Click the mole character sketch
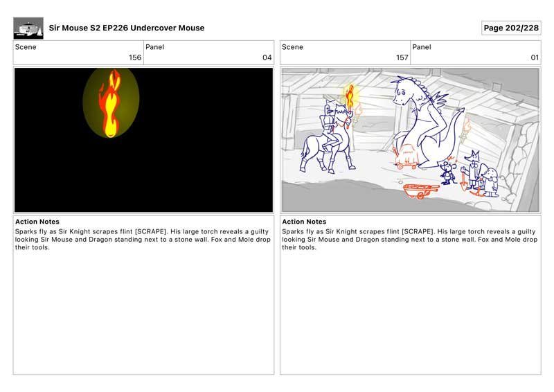The image size is (554, 392). (490, 182)
